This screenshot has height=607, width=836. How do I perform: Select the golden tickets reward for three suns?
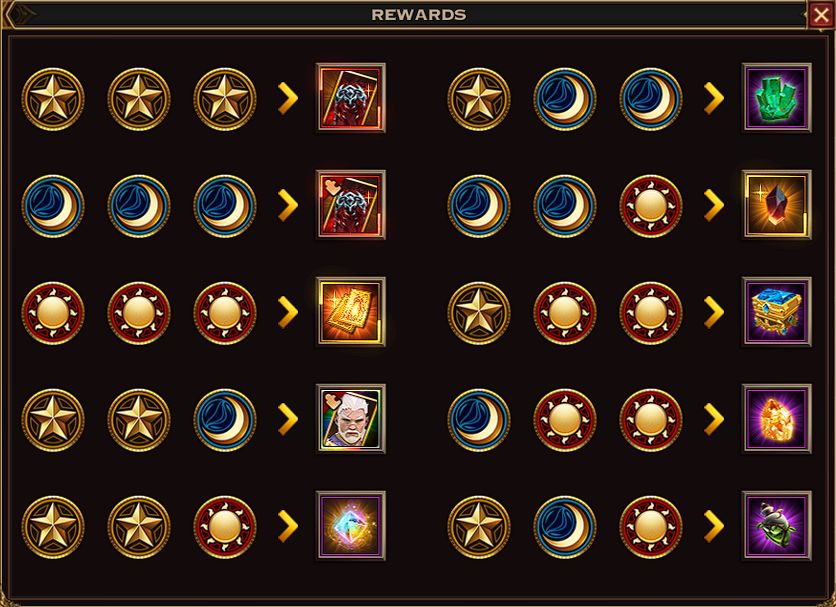(x=351, y=312)
